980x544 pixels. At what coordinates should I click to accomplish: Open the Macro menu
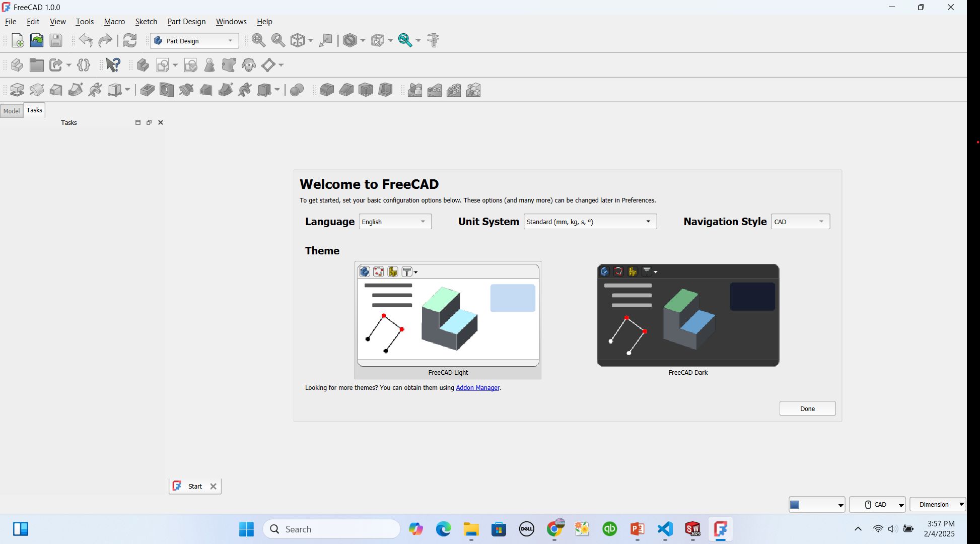tap(114, 22)
